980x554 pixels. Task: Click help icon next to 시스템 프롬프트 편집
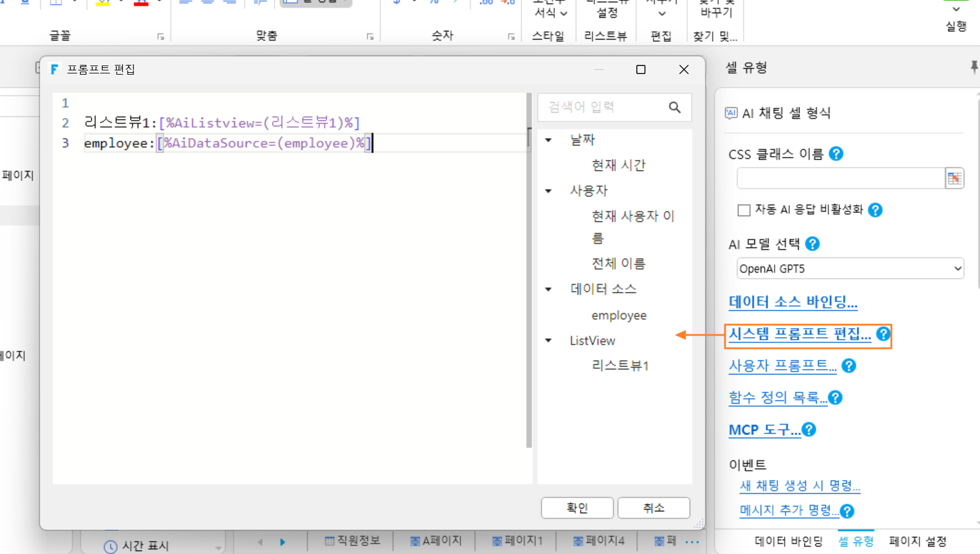coord(883,334)
